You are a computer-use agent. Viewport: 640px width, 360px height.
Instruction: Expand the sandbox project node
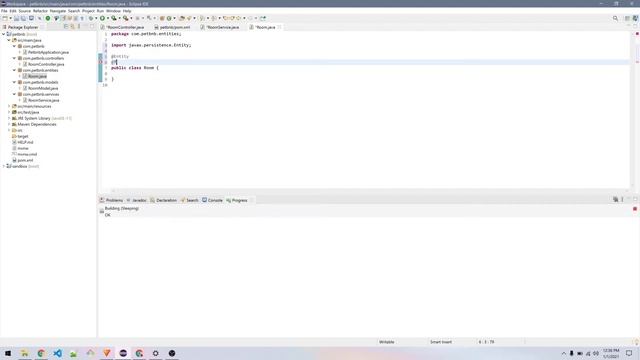tap(4, 166)
